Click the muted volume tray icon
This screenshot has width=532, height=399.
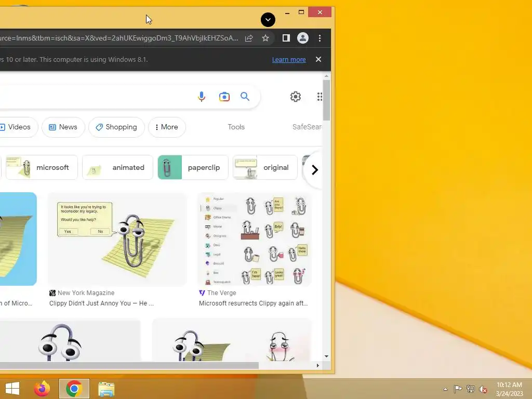pyautogui.click(x=483, y=389)
